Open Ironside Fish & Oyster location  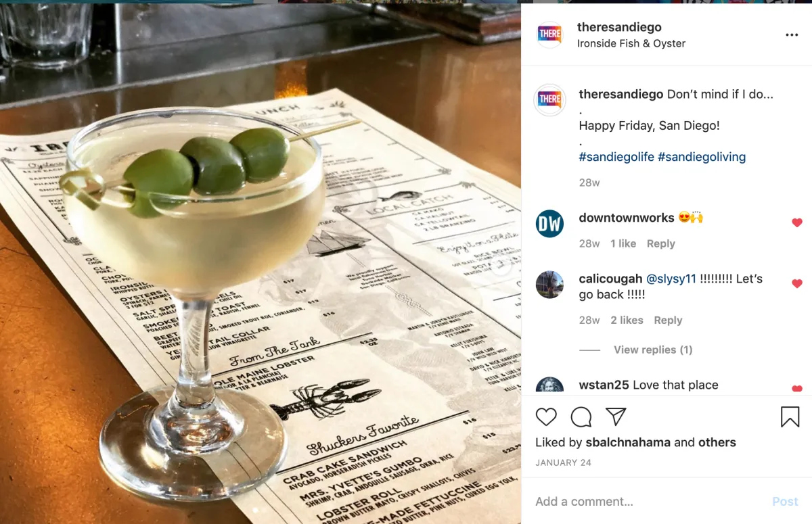click(x=631, y=43)
